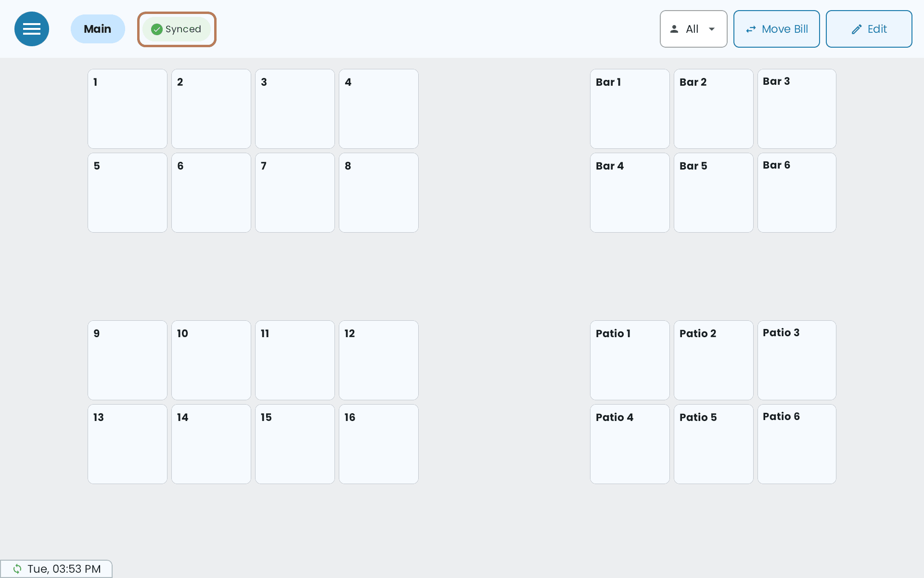This screenshot has width=924, height=578.
Task: Select the Patio 2 table
Action: (x=714, y=360)
